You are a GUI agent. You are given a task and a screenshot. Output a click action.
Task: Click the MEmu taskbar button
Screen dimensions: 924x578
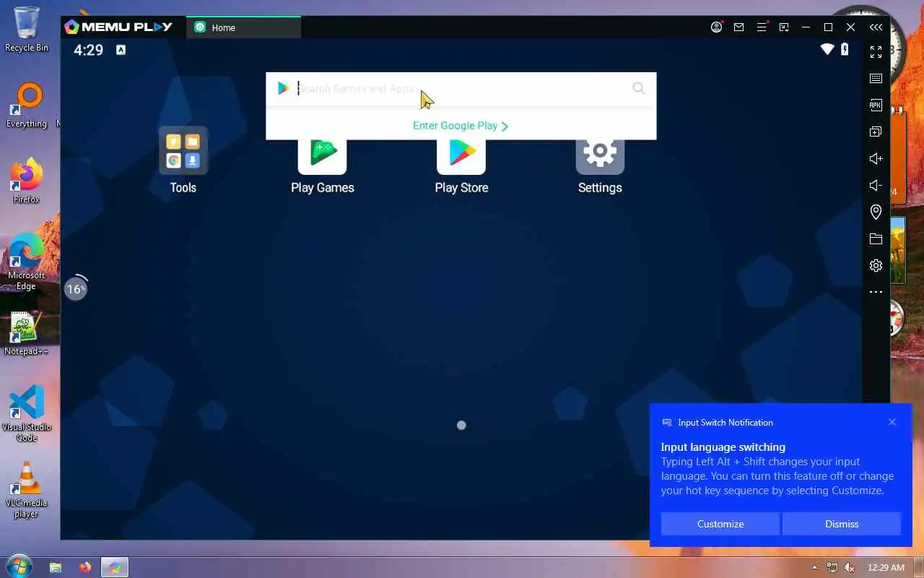click(x=114, y=567)
